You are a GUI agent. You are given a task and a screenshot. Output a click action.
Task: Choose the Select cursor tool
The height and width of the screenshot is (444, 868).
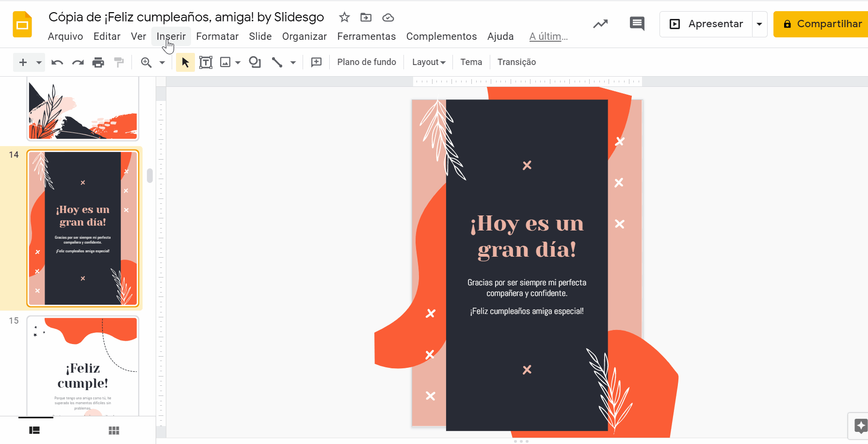coord(185,62)
